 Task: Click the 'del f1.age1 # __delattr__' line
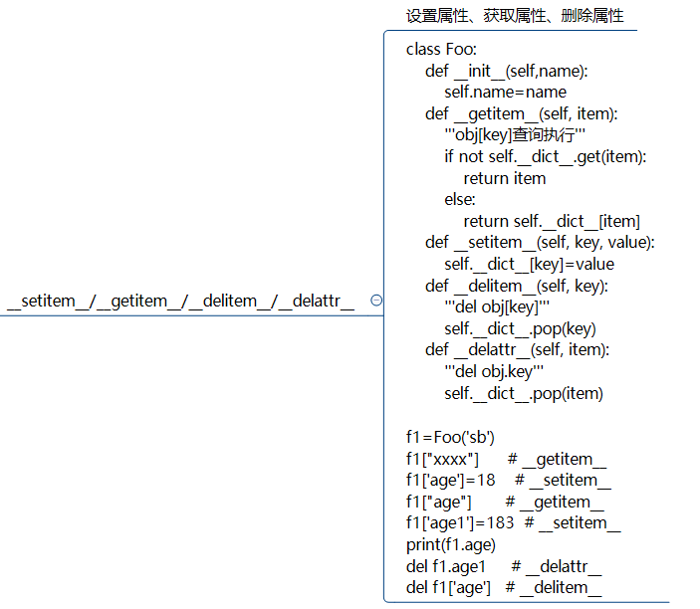[504, 566]
